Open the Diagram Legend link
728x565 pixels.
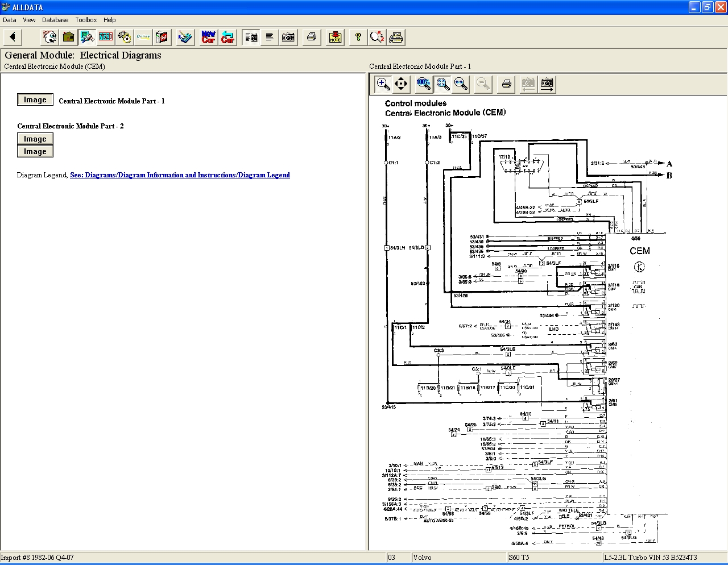pyautogui.click(x=180, y=175)
